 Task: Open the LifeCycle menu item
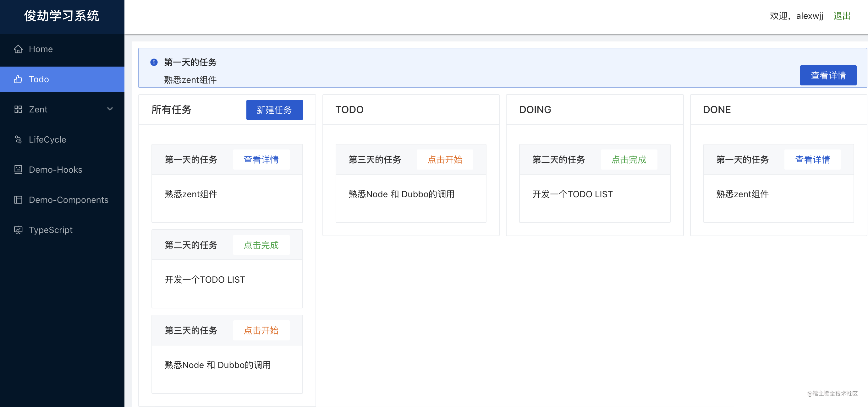click(x=47, y=139)
